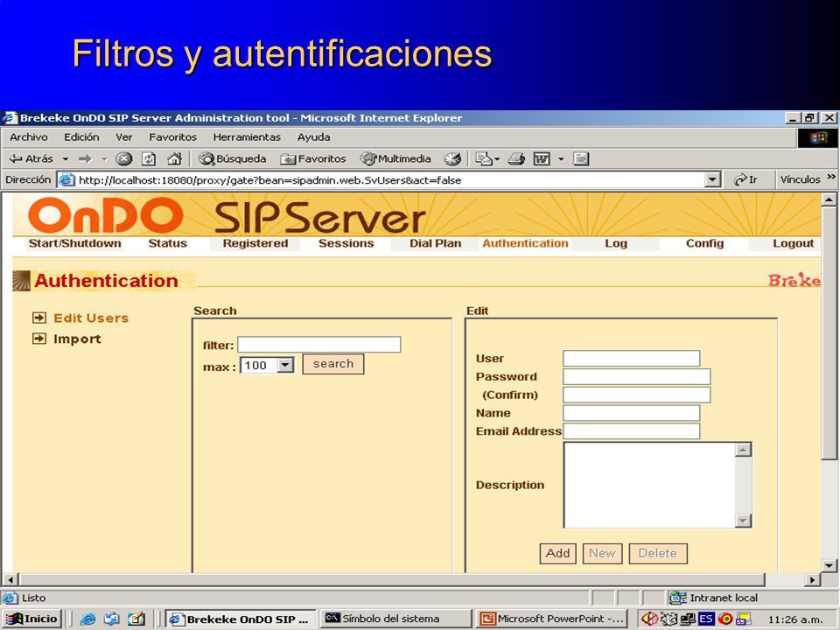The image size is (840, 630).
Task: Click the New button
Action: [602, 553]
